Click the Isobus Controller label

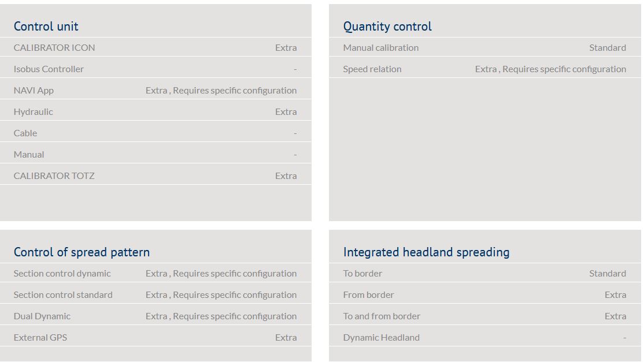click(x=49, y=69)
